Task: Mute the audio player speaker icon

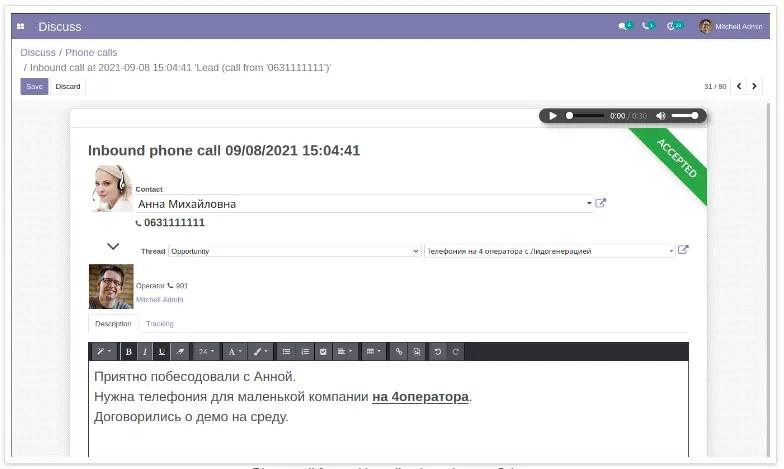Action: [660, 116]
